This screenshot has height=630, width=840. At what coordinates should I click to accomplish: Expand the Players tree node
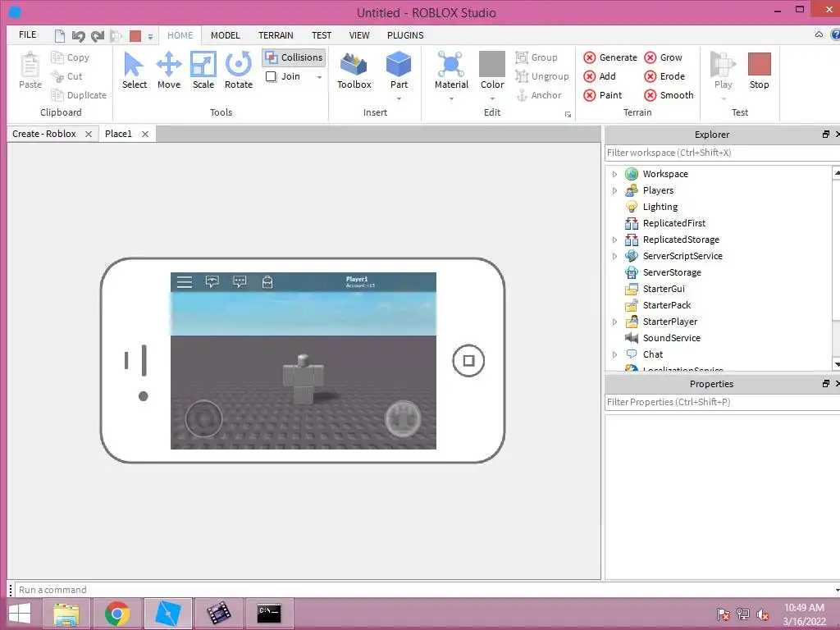click(x=614, y=190)
